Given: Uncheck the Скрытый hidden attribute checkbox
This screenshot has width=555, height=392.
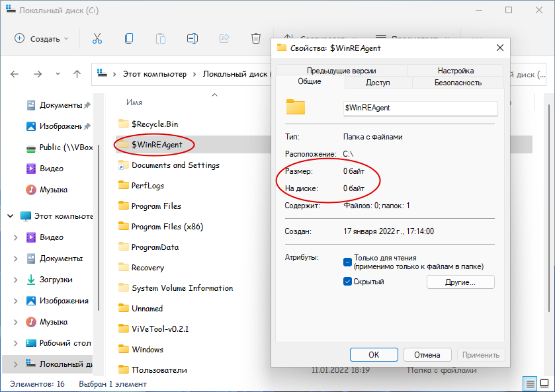Looking at the screenshot, I should 347,282.
